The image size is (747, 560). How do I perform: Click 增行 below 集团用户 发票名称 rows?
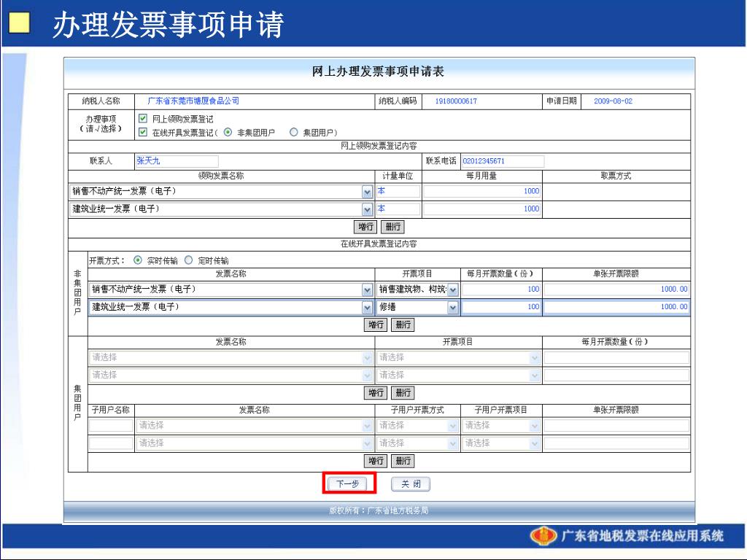(x=376, y=393)
